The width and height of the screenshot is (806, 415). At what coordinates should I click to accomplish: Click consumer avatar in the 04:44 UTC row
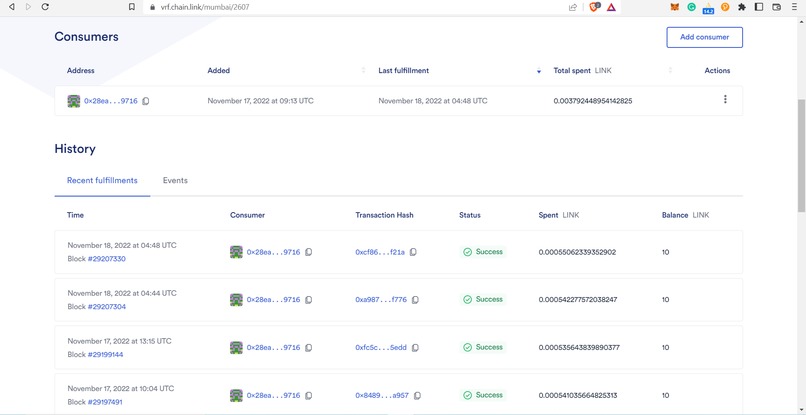(x=236, y=300)
